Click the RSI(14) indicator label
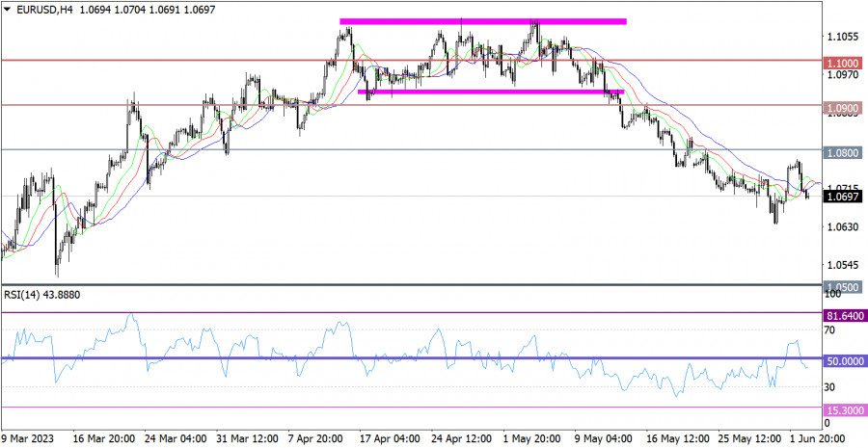This screenshot has height=448, width=868. click(x=41, y=293)
